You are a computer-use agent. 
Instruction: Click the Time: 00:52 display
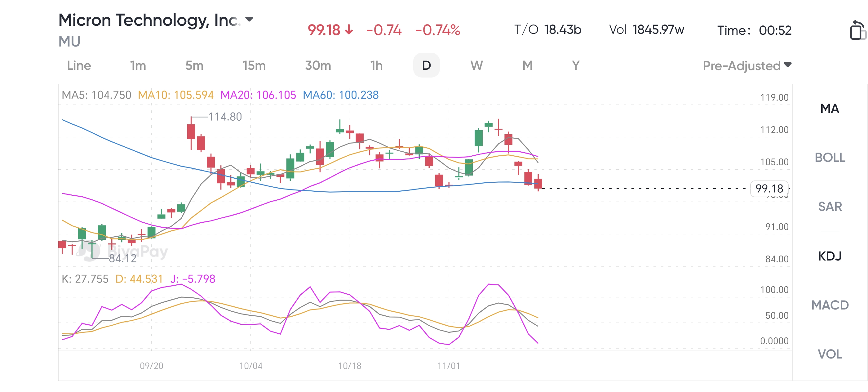(x=754, y=30)
